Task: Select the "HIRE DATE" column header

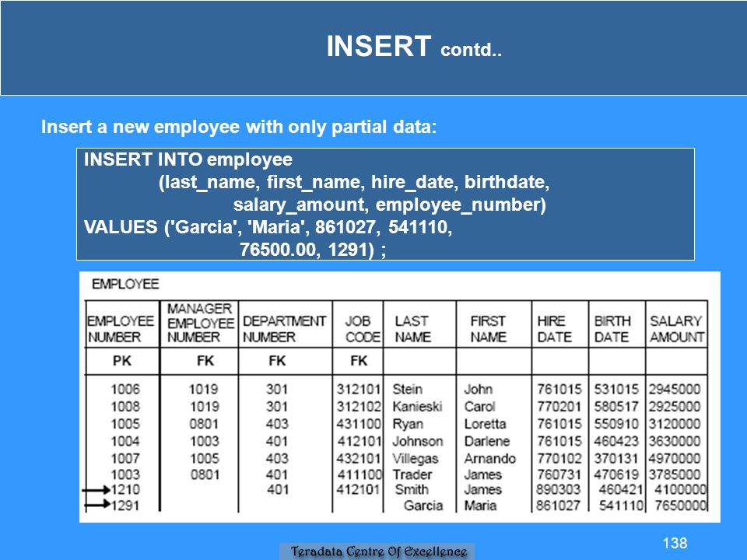Action: click(554, 329)
